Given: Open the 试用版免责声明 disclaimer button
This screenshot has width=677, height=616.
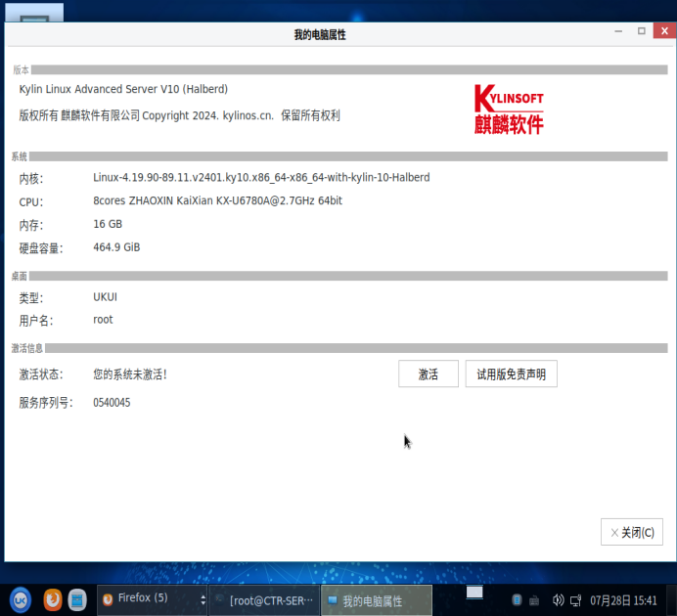Looking at the screenshot, I should point(511,374).
